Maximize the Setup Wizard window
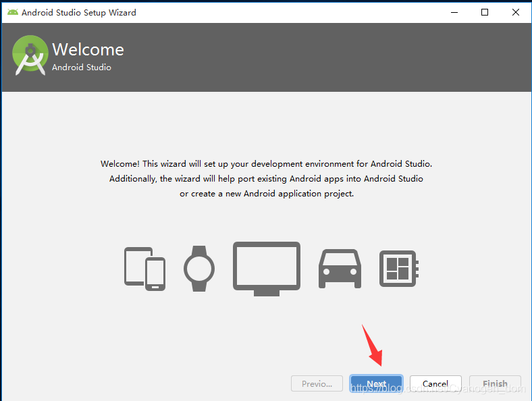532x401 pixels. click(x=485, y=12)
